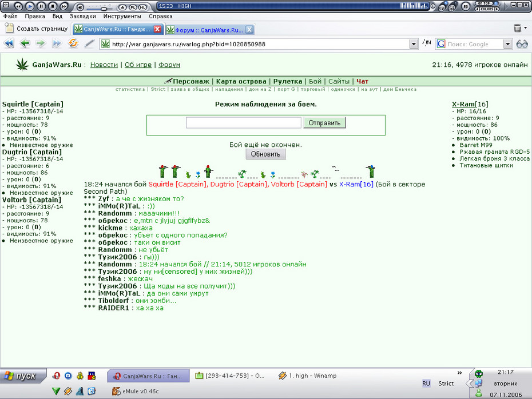532x399 pixels.
Task: Open the Рулетка link
Action: click(288, 81)
